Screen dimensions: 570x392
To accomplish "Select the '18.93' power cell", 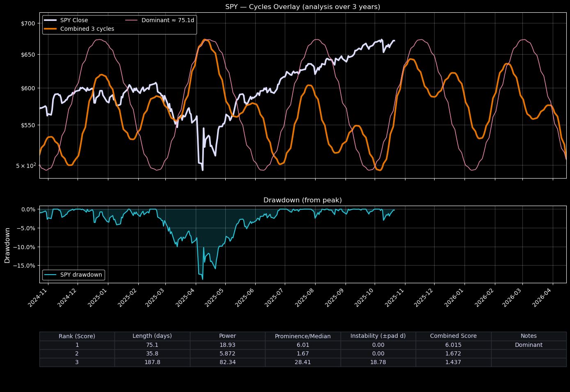I will tap(227, 345).
